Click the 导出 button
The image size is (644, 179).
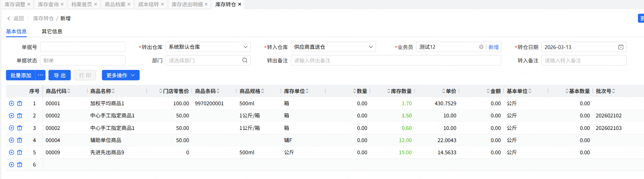click(60, 75)
